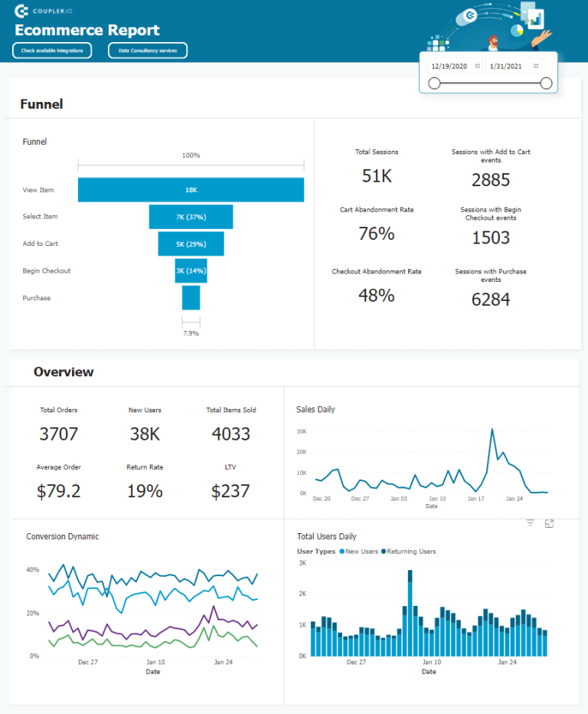Image resolution: width=588 pixels, height=714 pixels.
Task: Open the filter icon above Total Users Daily
Action: 530,523
